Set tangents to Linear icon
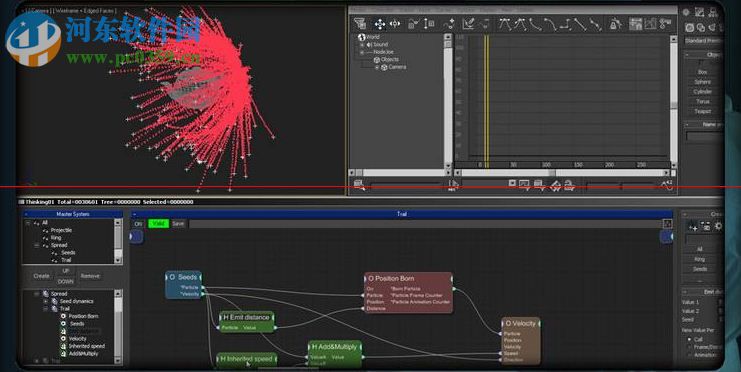The image size is (741, 372). point(580,24)
